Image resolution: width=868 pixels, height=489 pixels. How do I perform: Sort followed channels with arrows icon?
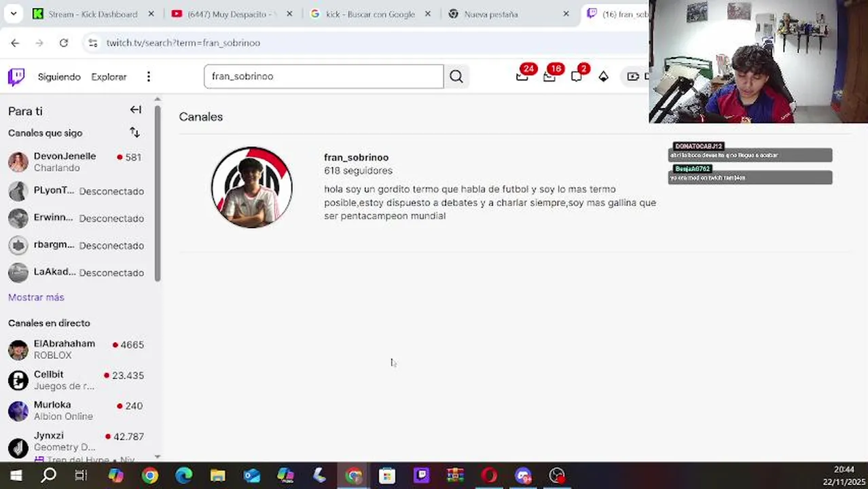(134, 132)
